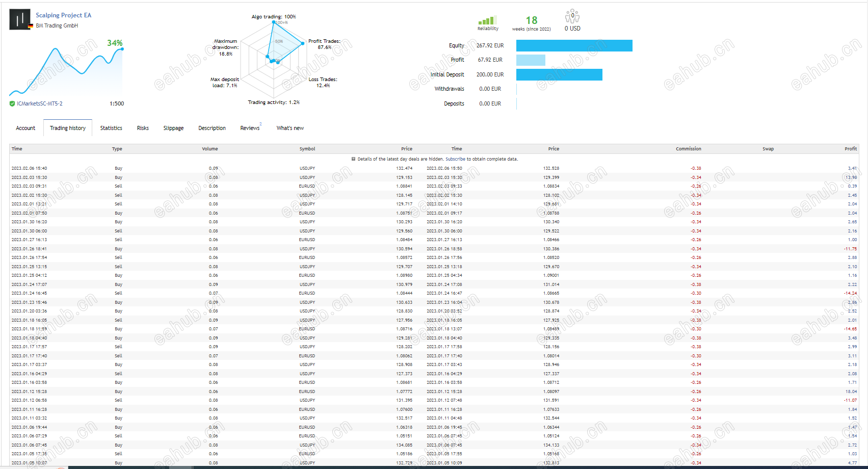Click the subscribers people icon above 0 USD
This screenshot has height=469, width=868.
click(572, 16)
